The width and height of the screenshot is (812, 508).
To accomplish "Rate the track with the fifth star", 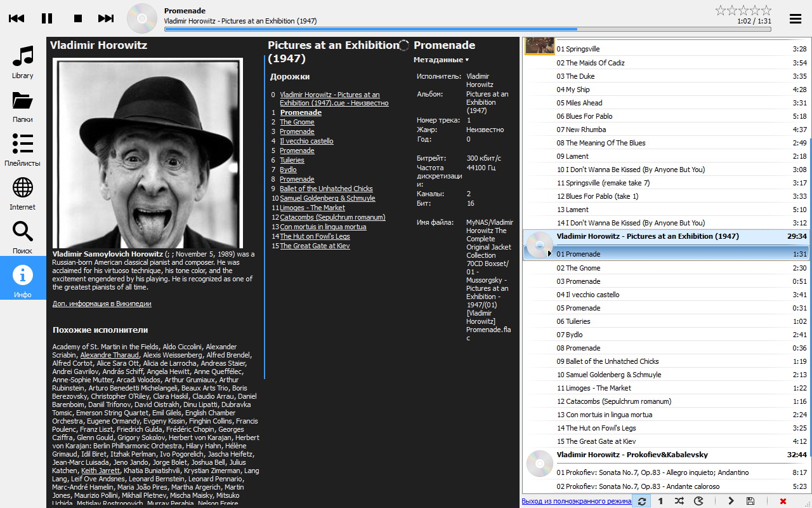I will pos(766,10).
